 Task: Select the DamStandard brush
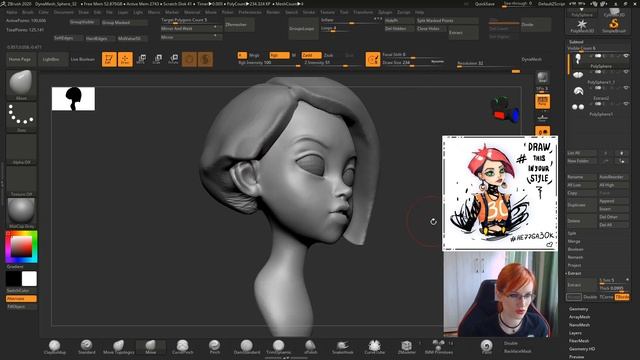(247, 347)
